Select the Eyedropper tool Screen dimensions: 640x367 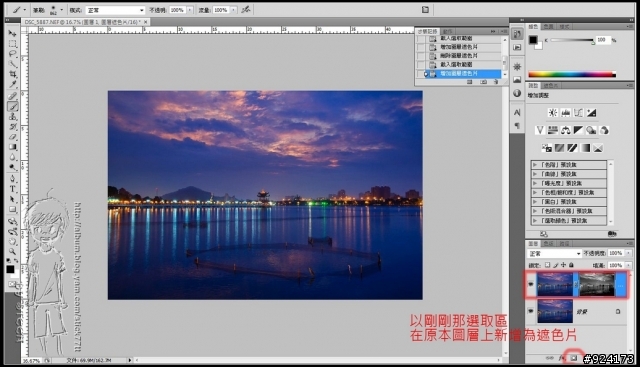tap(12, 85)
